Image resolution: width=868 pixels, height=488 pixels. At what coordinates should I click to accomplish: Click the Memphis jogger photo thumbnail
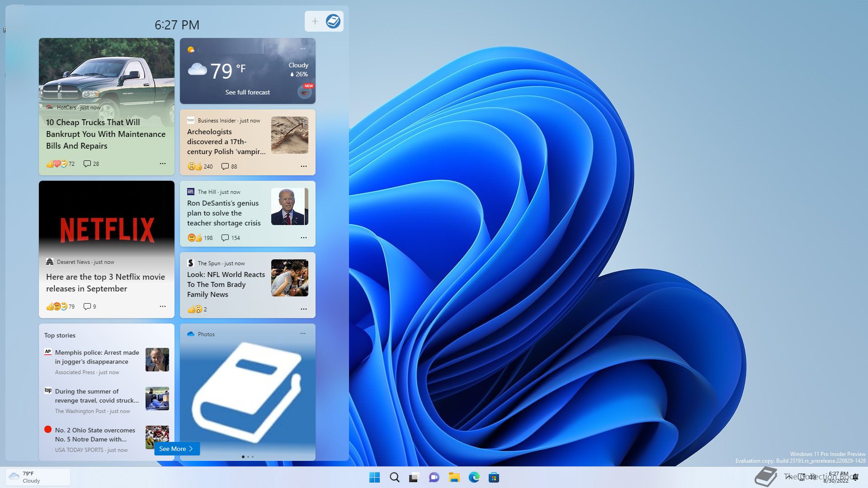157,360
